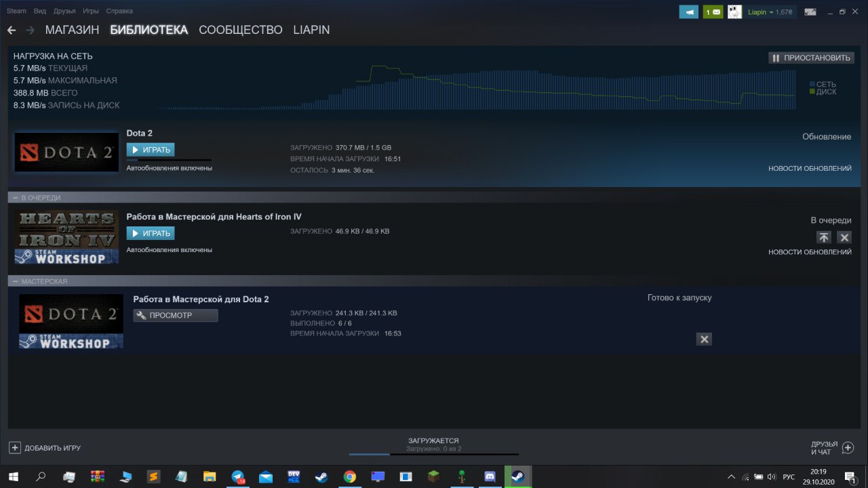Click the ЗАГРУЖАЕТСЯ download progress bar

434,454
